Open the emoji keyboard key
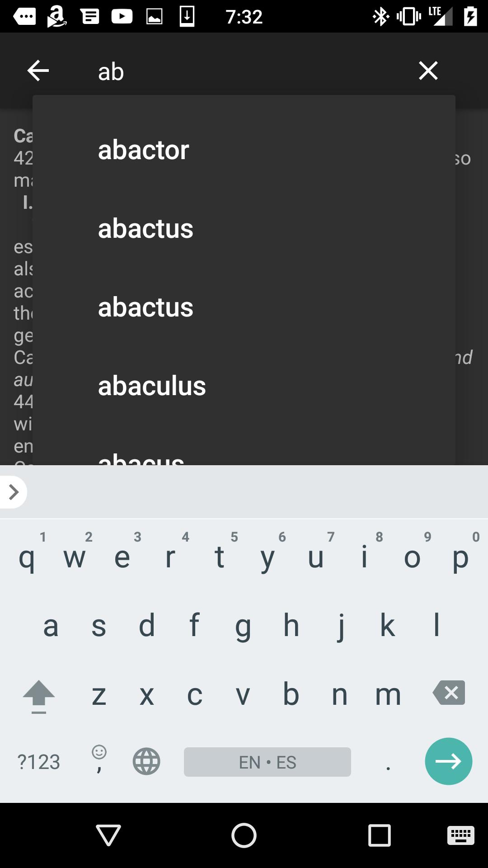This screenshot has height=868, width=488. coord(99,759)
